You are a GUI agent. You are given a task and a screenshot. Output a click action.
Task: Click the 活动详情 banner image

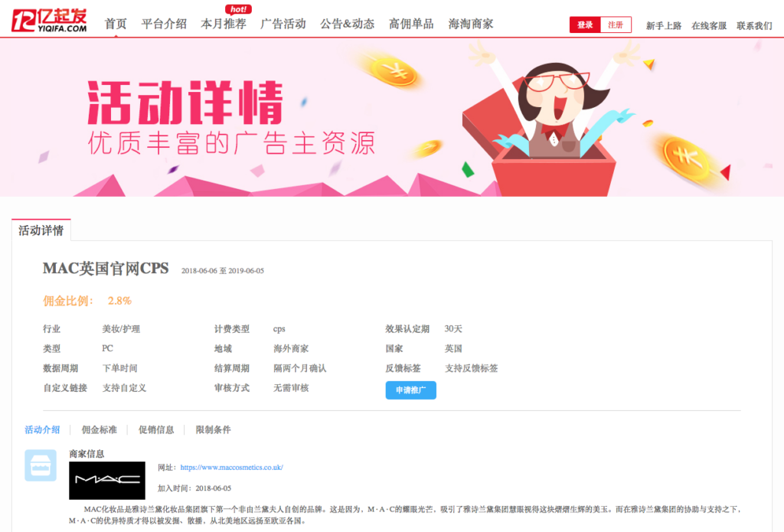point(392,118)
